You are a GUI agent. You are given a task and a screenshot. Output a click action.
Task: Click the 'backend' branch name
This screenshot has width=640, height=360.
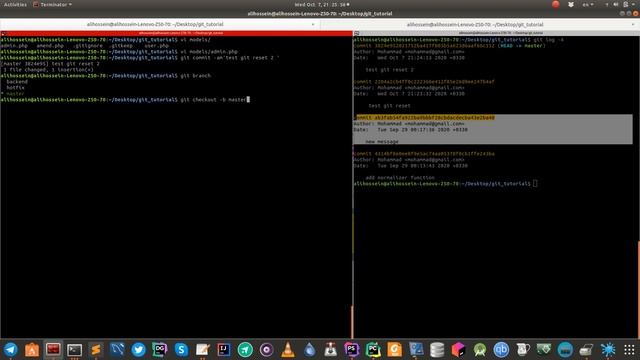(x=17, y=82)
